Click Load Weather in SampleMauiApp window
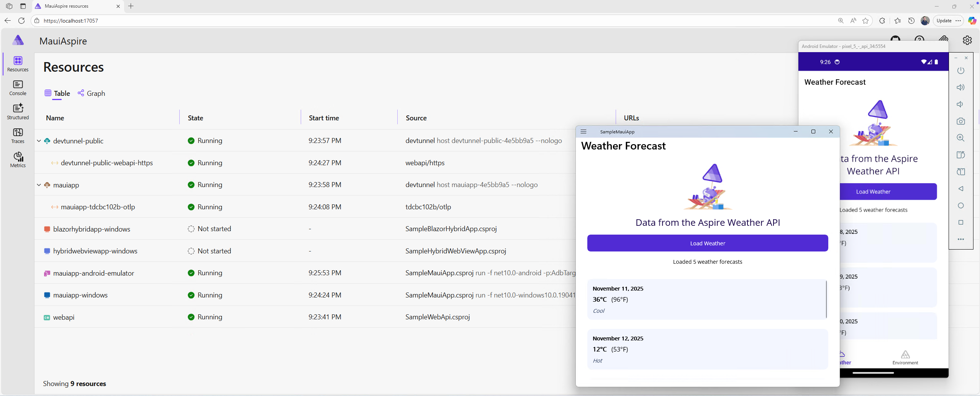Image resolution: width=980 pixels, height=396 pixels. [707, 243]
